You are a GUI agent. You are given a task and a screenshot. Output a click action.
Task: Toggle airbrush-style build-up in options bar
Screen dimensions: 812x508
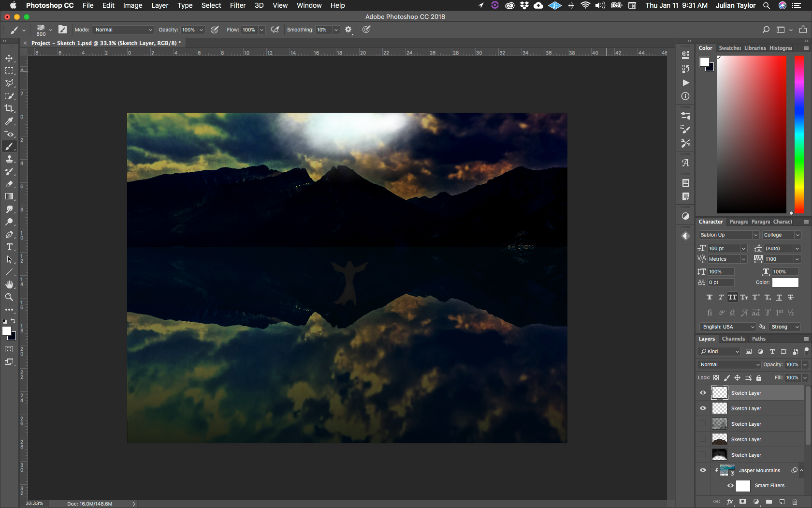click(x=275, y=30)
